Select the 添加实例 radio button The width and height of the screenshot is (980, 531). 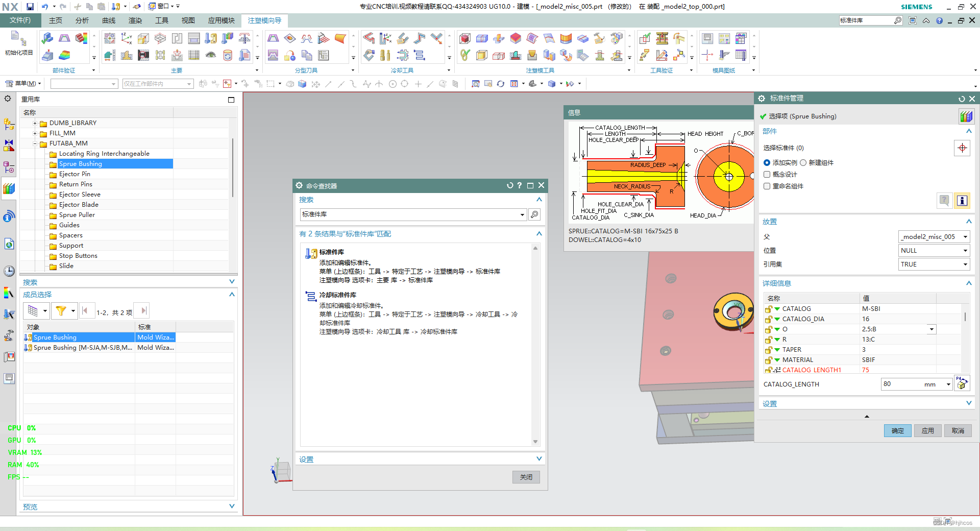tap(767, 162)
